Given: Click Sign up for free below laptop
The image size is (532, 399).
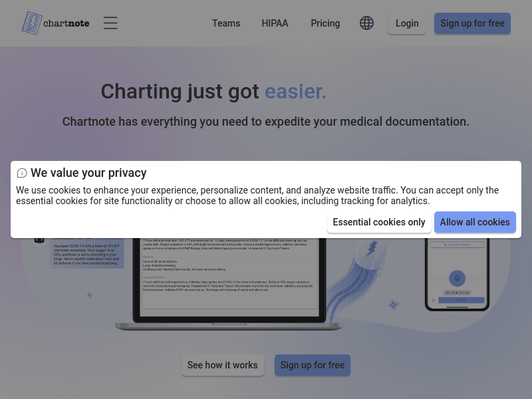Looking at the screenshot, I should tap(313, 365).
